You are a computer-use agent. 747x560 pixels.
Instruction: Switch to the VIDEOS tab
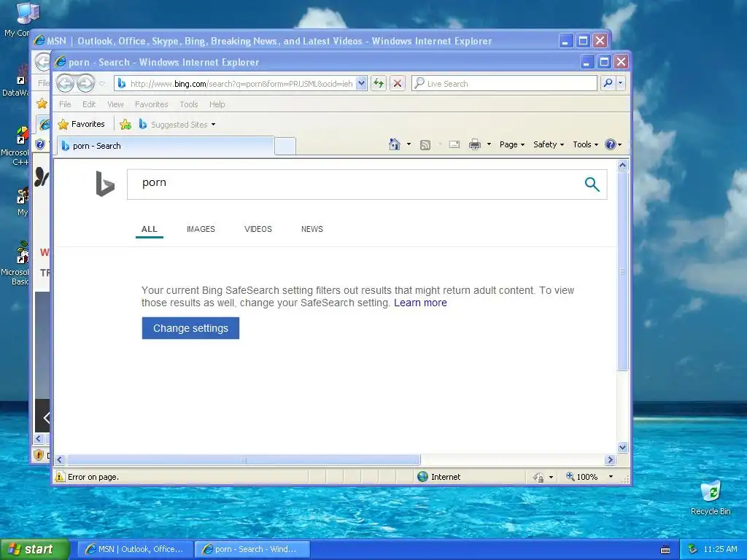pos(258,229)
